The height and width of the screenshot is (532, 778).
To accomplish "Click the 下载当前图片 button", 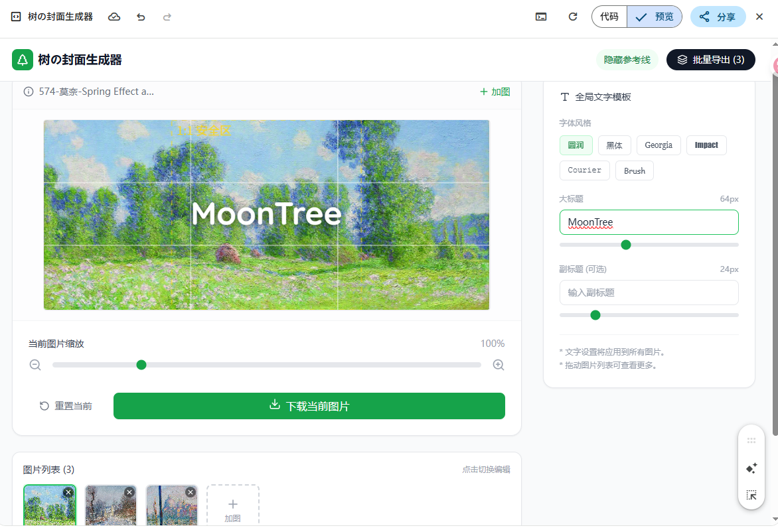I will [x=309, y=406].
